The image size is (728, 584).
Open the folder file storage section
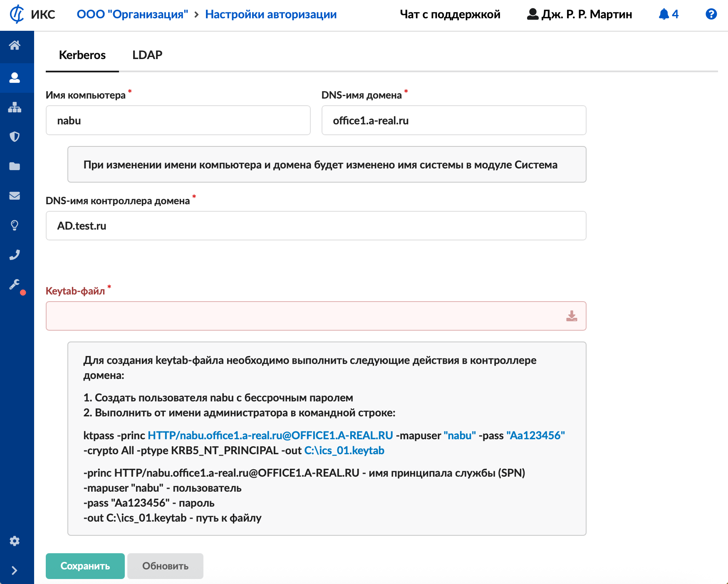tap(15, 166)
